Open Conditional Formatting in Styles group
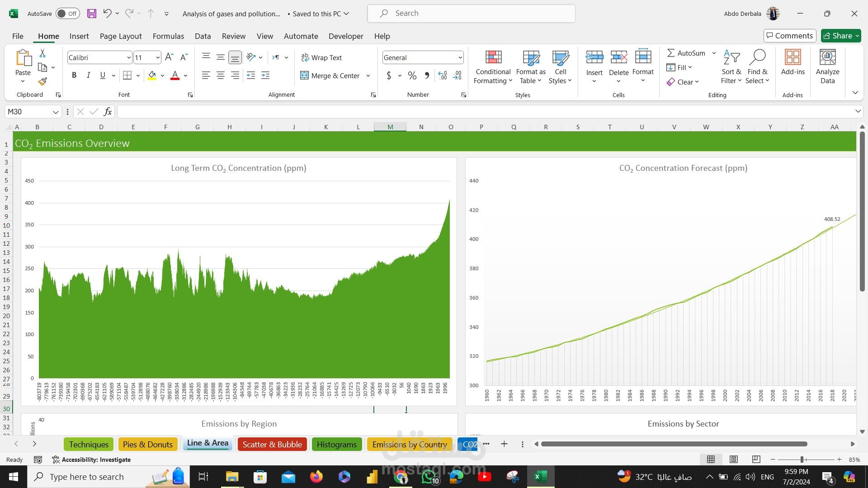Image resolution: width=868 pixels, height=488 pixels. coord(493,67)
